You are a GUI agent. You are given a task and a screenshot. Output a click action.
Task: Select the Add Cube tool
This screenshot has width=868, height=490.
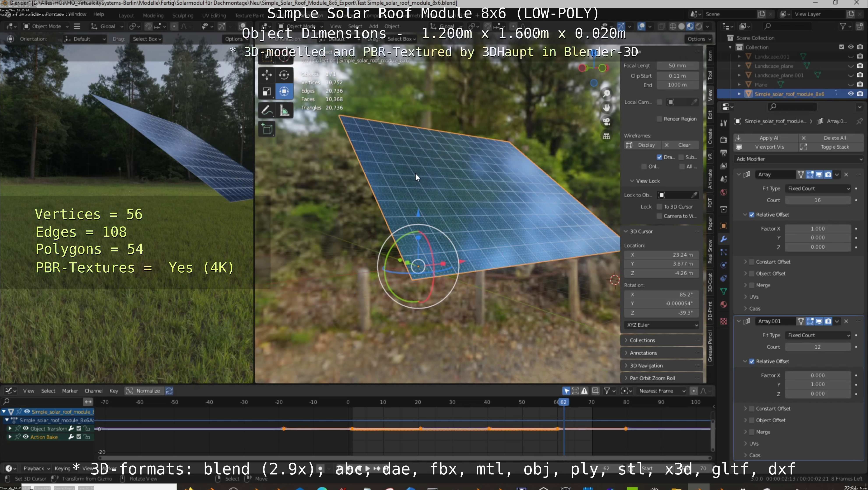click(x=267, y=129)
